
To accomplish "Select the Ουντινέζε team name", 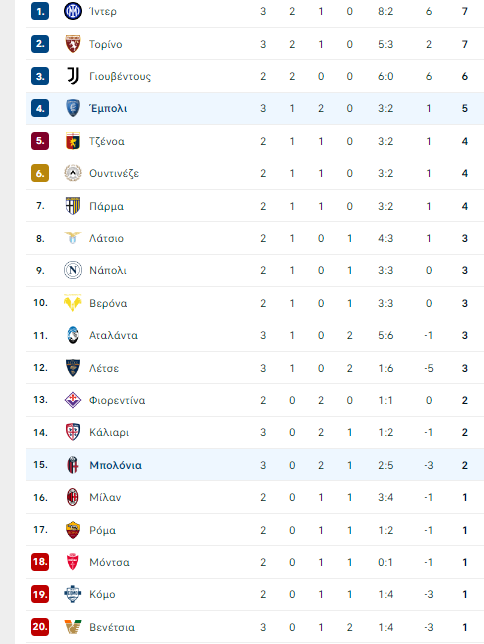I will coord(114,173).
